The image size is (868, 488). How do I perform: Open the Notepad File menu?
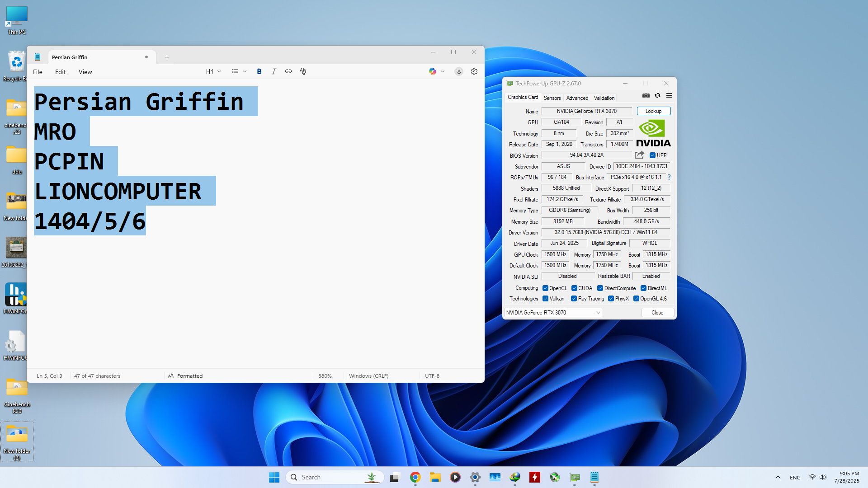38,72
